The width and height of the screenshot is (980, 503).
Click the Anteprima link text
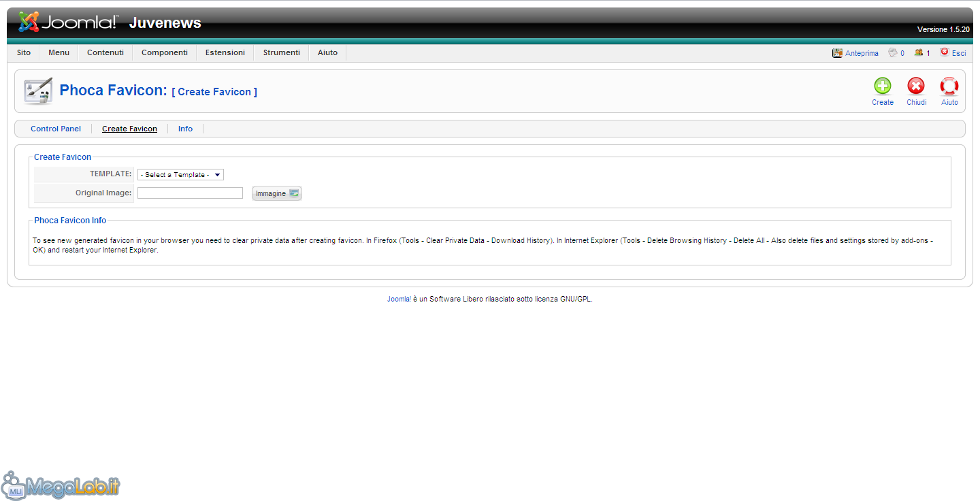pos(862,53)
